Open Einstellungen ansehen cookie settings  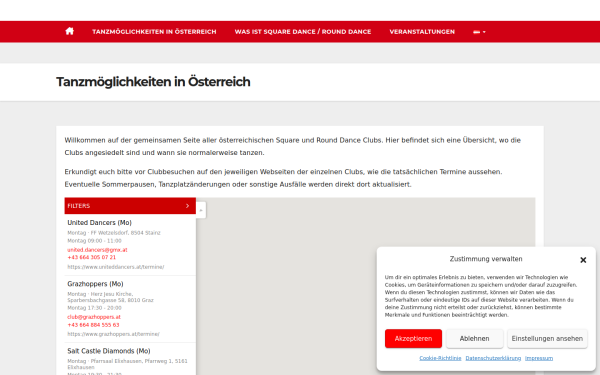click(x=547, y=339)
